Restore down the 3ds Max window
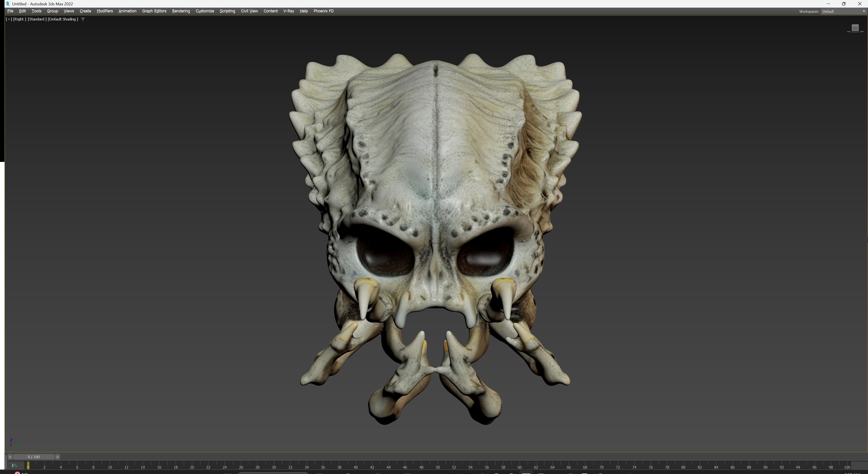The width and height of the screenshot is (868, 474). pos(844,4)
